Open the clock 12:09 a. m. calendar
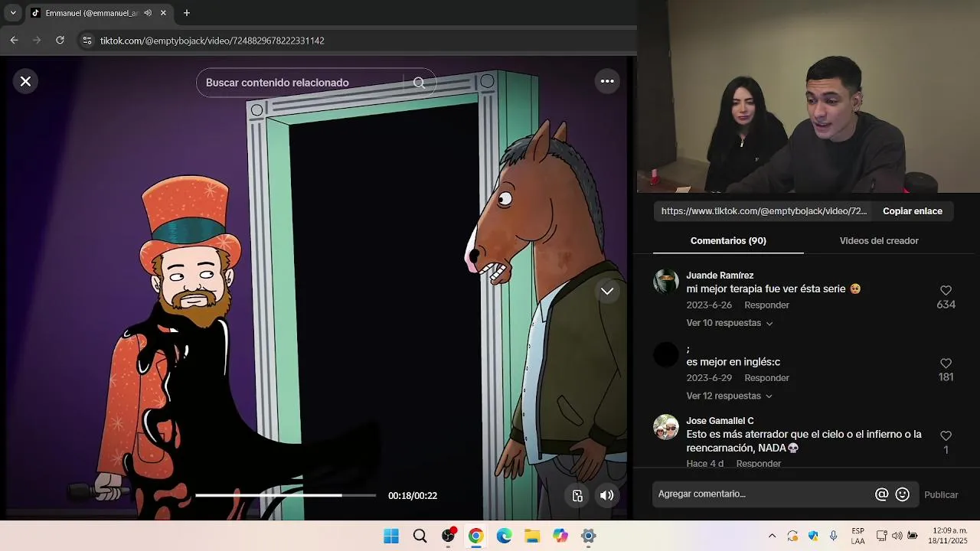 [x=949, y=536]
